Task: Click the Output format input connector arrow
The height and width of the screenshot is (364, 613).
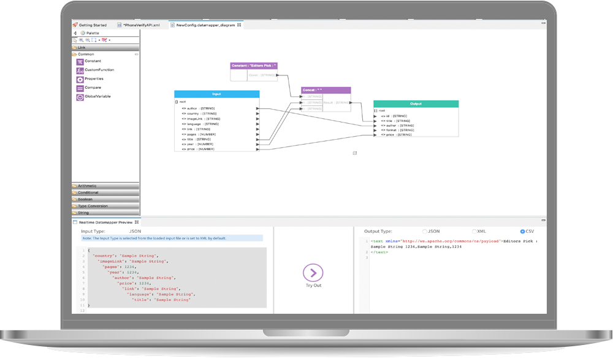Action: coord(375,130)
